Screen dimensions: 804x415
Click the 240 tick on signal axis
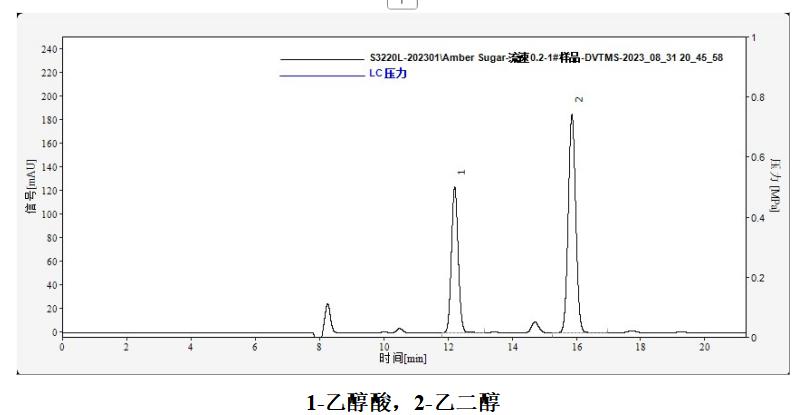click(x=47, y=49)
